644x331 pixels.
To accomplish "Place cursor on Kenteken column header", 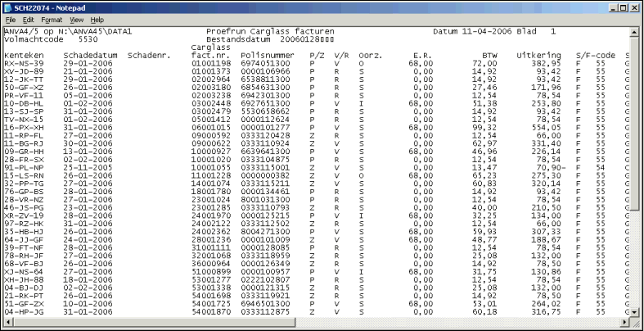I will (22, 55).
